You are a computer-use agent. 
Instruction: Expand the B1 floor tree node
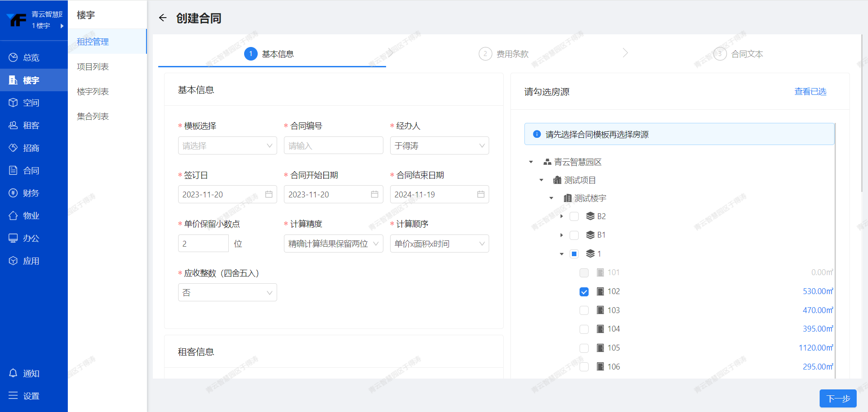point(561,235)
